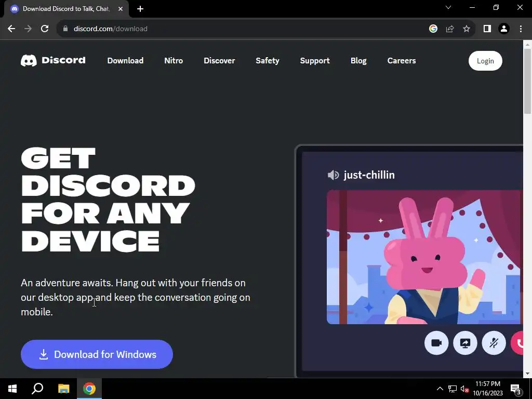Reload the page with refresh icon
This screenshot has height=399, width=532.
click(45, 29)
